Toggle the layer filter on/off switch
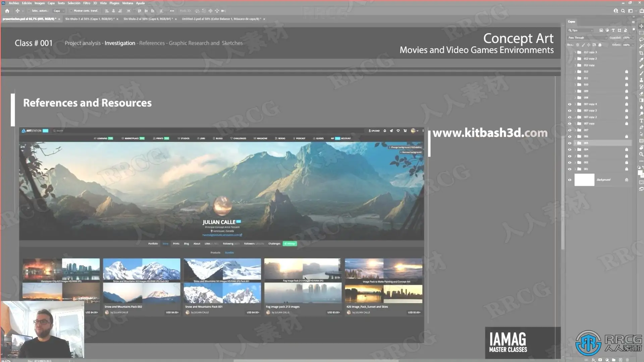The height and width of the screenshot is (362, 644). pyautogui.click(x=634, y=29)
